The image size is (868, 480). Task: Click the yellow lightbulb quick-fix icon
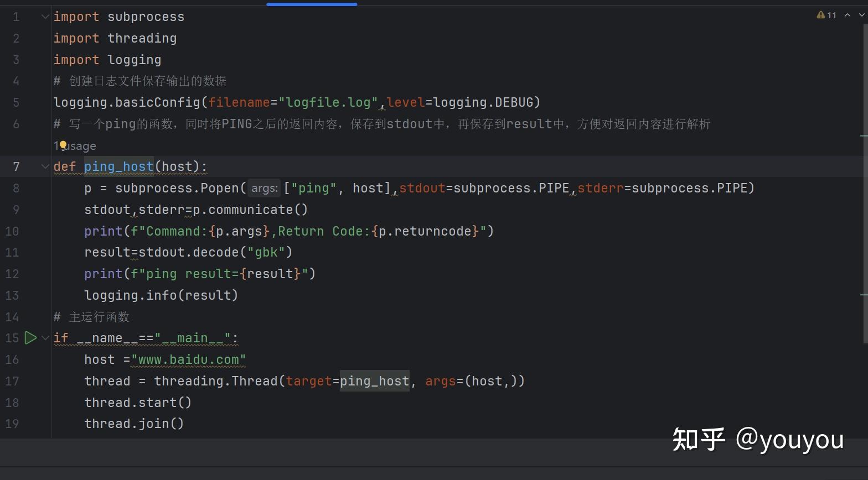pyautogui.click(x=63, y=145)
